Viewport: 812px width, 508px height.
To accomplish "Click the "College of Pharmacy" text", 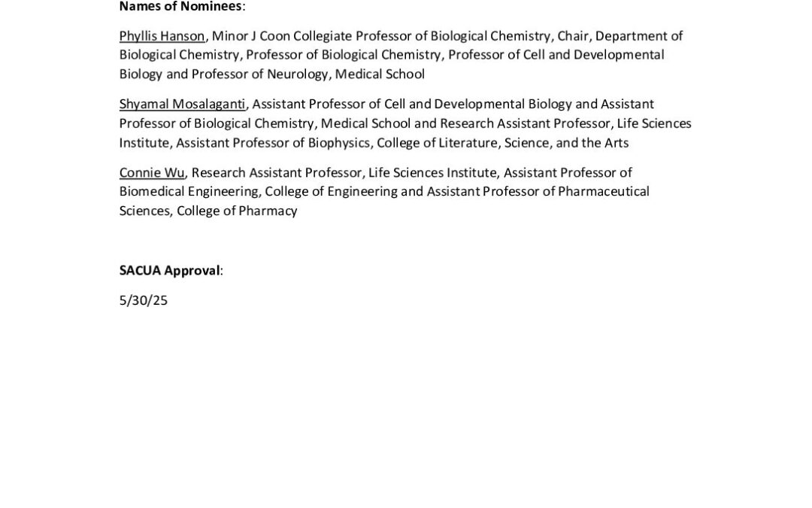I will tap(237, 211).
